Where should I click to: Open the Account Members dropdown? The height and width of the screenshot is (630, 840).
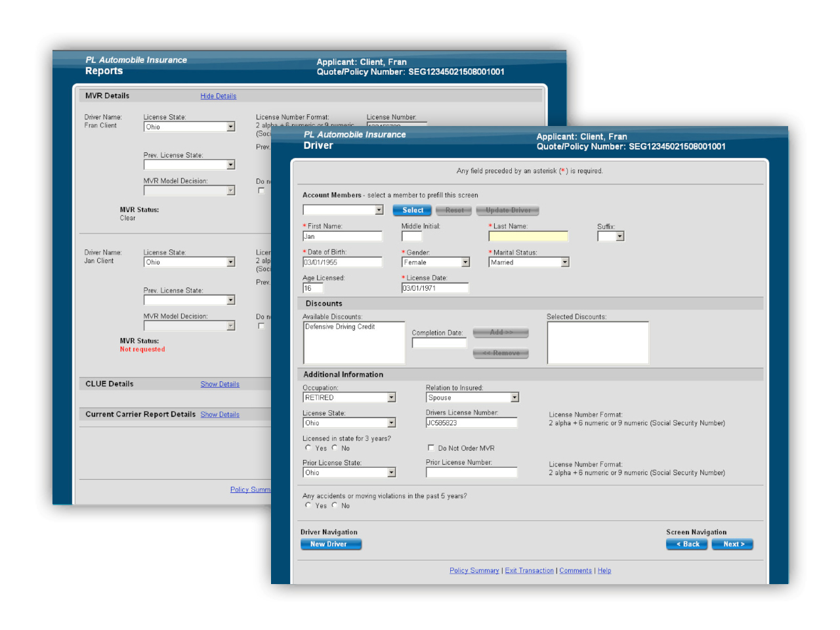pos(343,210)
